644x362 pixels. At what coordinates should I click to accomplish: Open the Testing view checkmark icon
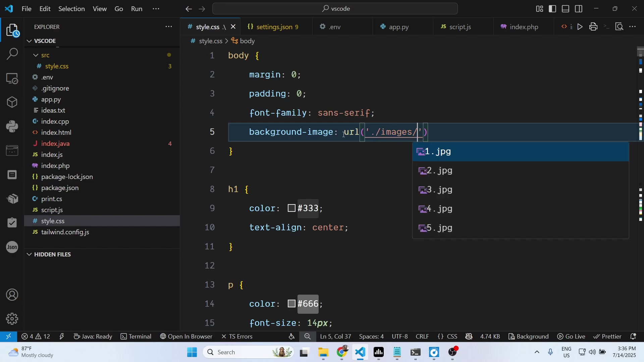[12, 223]
